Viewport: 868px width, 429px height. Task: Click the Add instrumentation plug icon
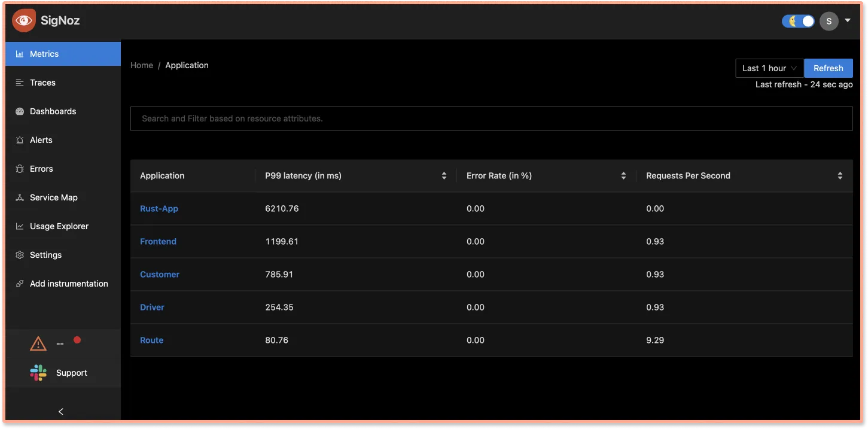click(20, 284)
